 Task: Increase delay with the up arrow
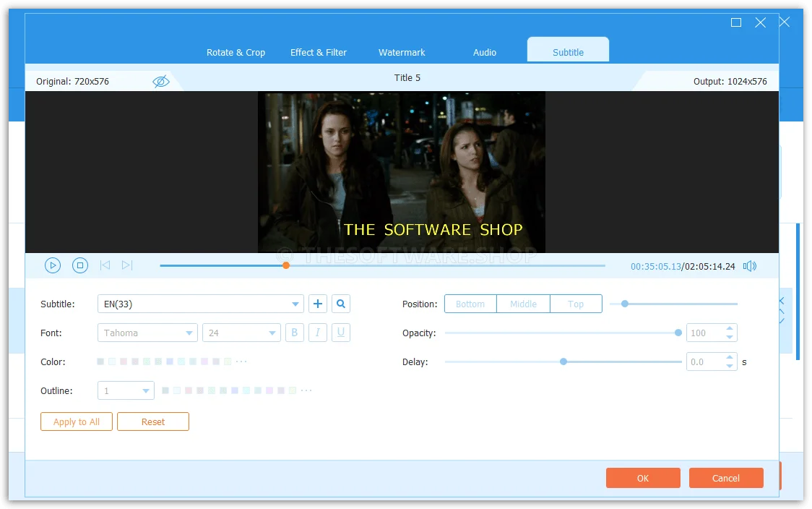coord(730,357)
